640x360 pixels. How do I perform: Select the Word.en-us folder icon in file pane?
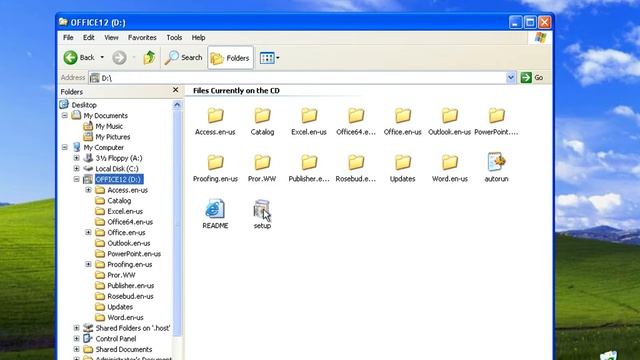[449, 162]
